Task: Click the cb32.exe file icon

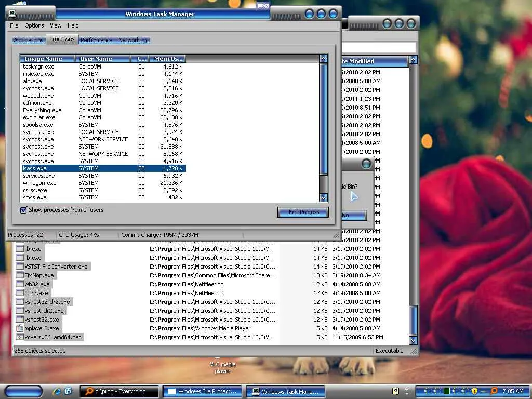Action: tap(20, 293)
